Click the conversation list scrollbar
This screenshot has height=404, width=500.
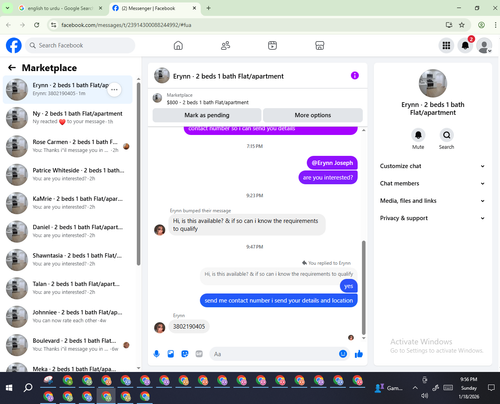tap(138, 173)
